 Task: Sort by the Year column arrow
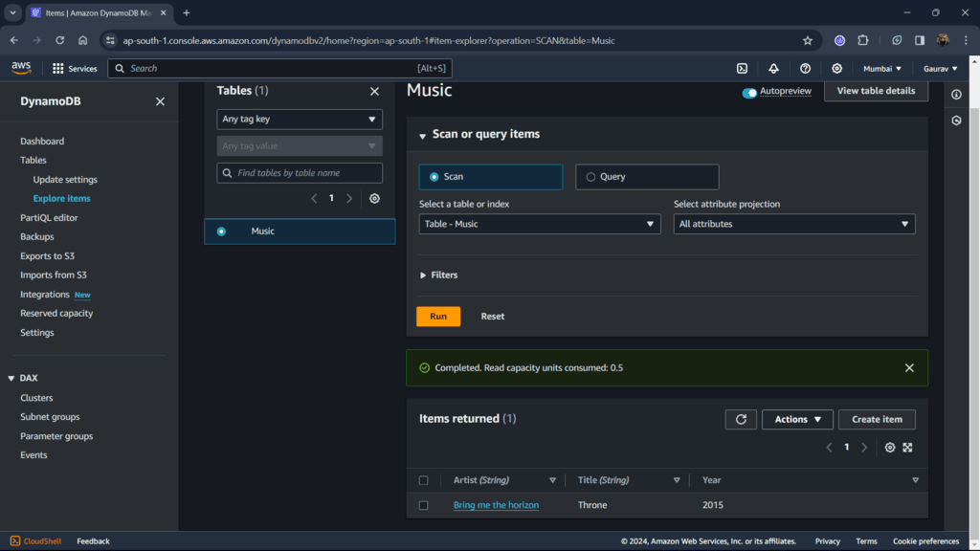[x=915, y=480]
